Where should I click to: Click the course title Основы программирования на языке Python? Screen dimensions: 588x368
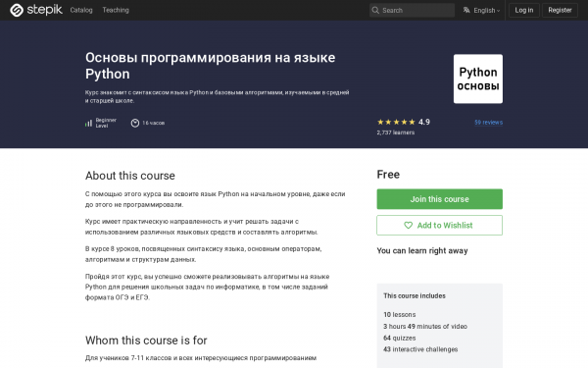211,66
